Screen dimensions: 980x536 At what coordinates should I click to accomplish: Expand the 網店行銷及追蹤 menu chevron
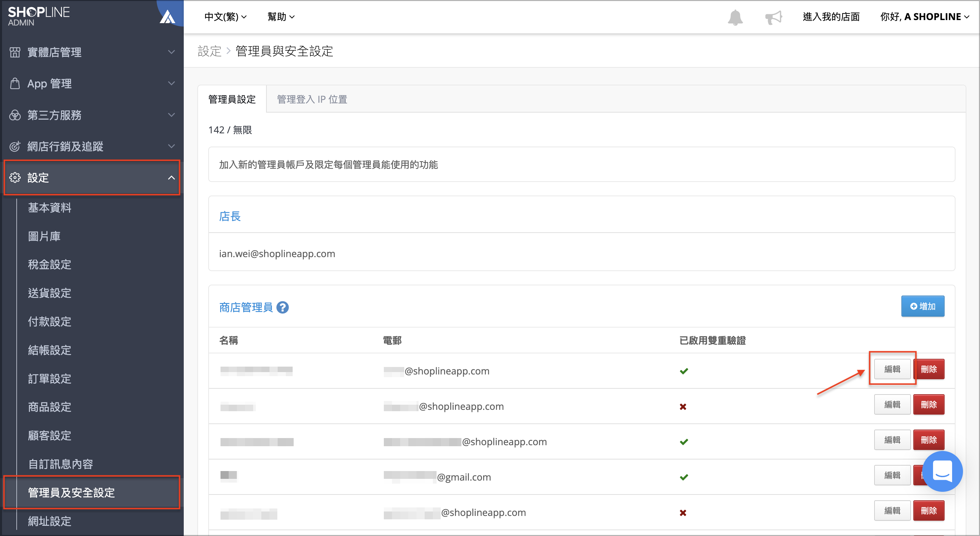pos(171,146)
